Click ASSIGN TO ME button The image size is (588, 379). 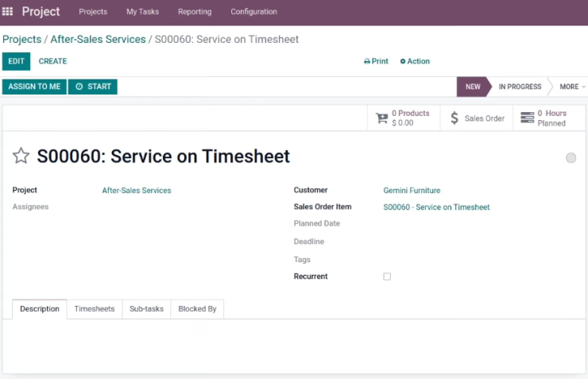34,87
